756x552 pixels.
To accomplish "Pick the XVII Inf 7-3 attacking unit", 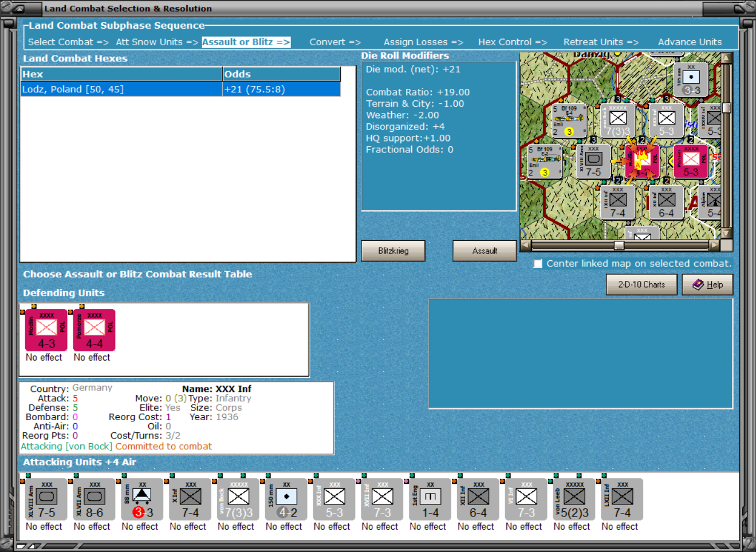I will (x=383, y=499).
